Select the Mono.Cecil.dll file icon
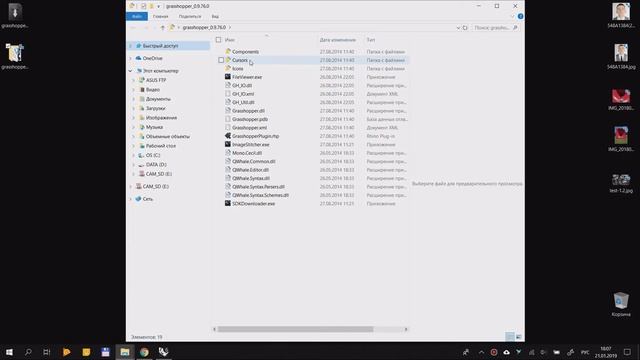Image resolution: width=640 pixels, height=360 pixels. tap(228, 153)
